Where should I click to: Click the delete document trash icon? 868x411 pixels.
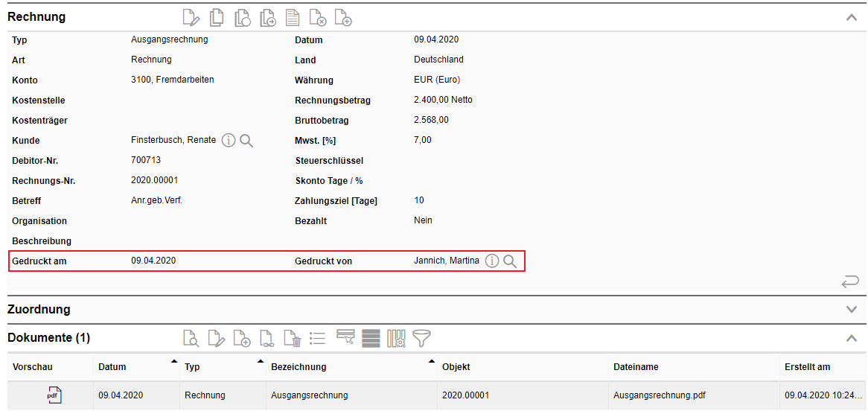click(293, 338)
